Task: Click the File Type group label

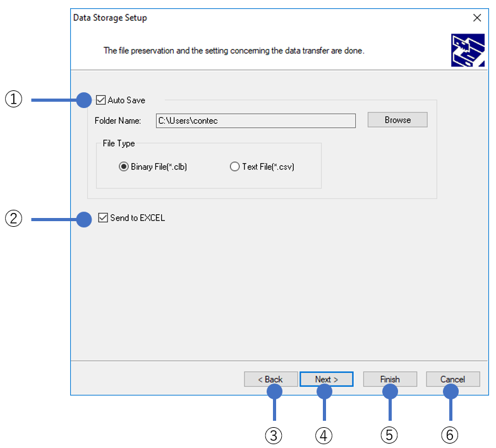Action: pos(119,143)
